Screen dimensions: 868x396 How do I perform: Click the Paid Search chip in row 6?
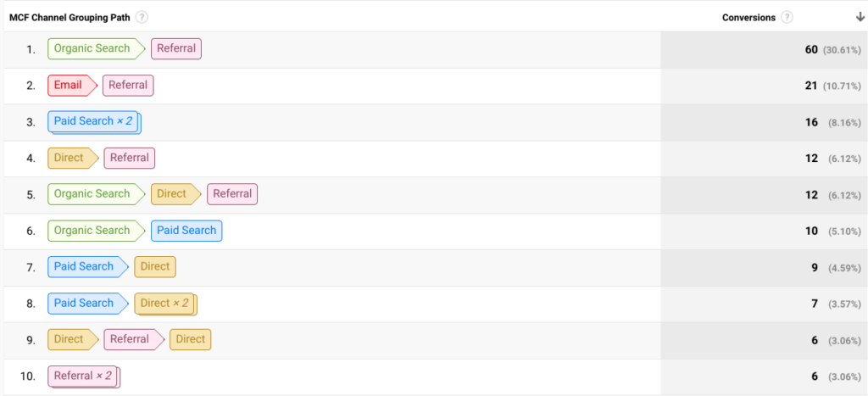[x=186, y=231]
